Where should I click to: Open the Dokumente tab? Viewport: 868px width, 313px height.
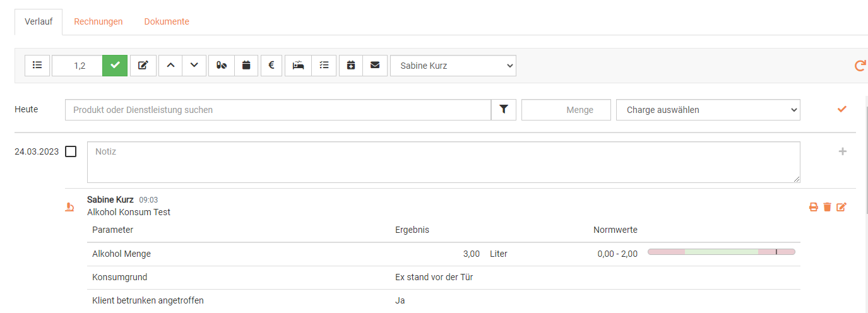(x=167, y=21)
